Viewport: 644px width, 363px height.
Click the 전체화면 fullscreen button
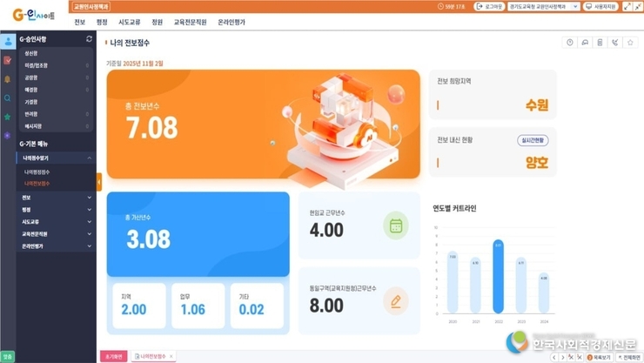tap(629, 358)
